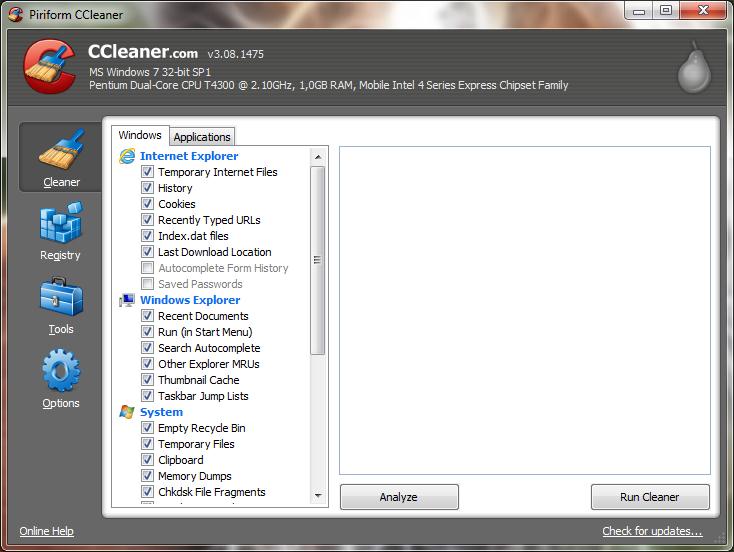The width and height of the screenshot is (734, 552).
Task: Select the Tools label in sidebar
Action: [61, 329]
